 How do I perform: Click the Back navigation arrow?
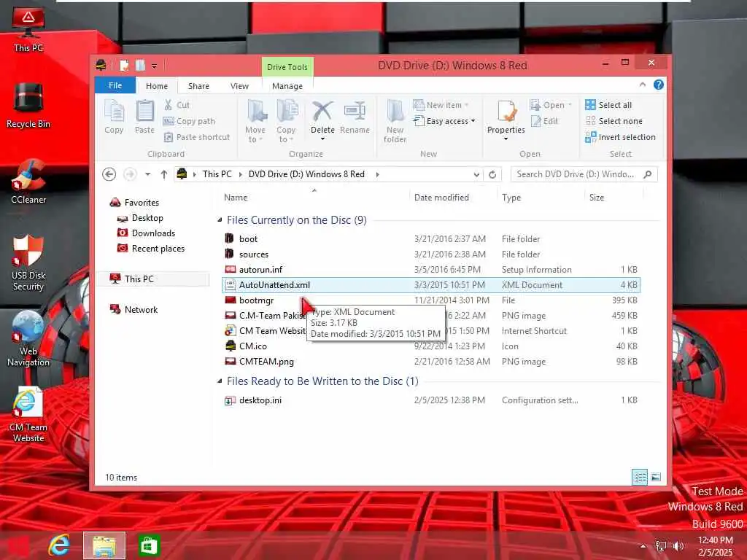click(x=109, y=174)
